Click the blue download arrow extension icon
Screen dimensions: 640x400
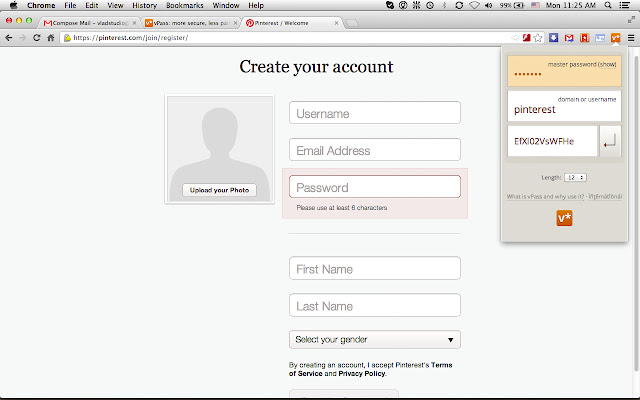point(553,38)
